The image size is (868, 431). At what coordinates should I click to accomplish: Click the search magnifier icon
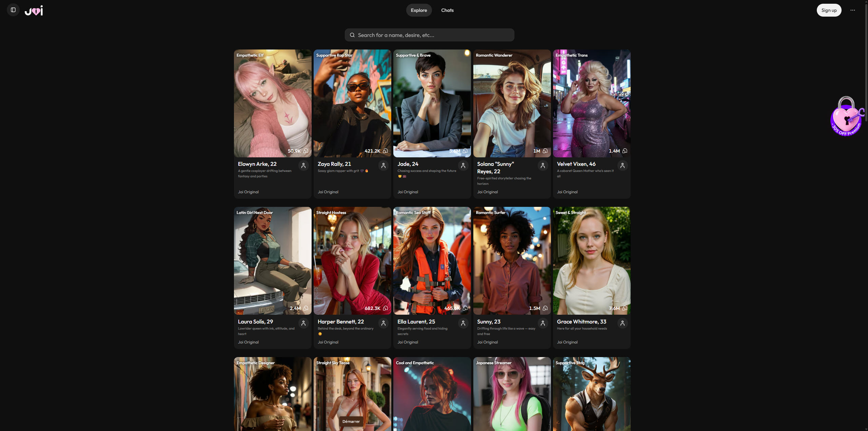(x=352, y=35)
